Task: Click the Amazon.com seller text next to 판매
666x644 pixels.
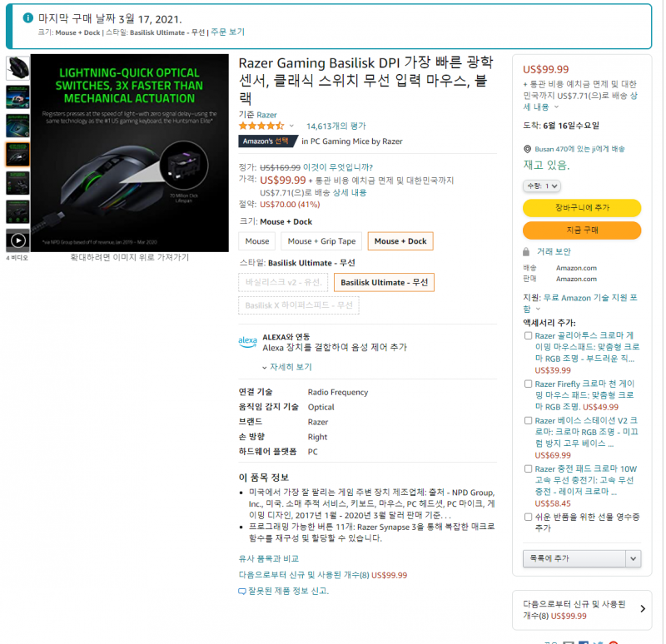Action: point(576,279)
